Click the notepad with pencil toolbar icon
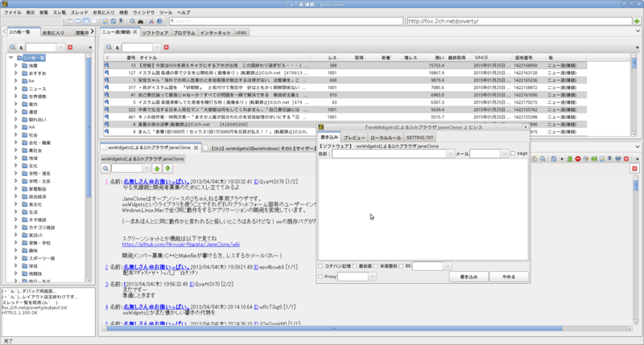Image resolution: width=644 pixels, height=345 pixels. point(105,21)
